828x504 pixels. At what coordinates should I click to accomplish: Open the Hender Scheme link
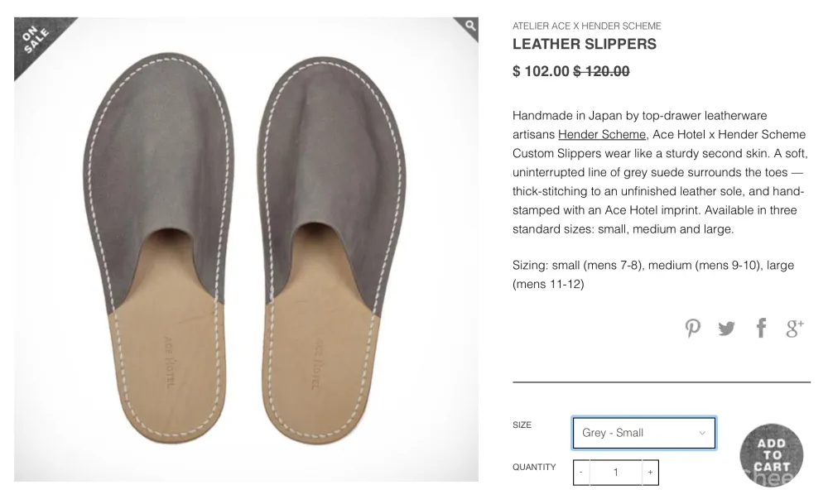coord(601,134)
